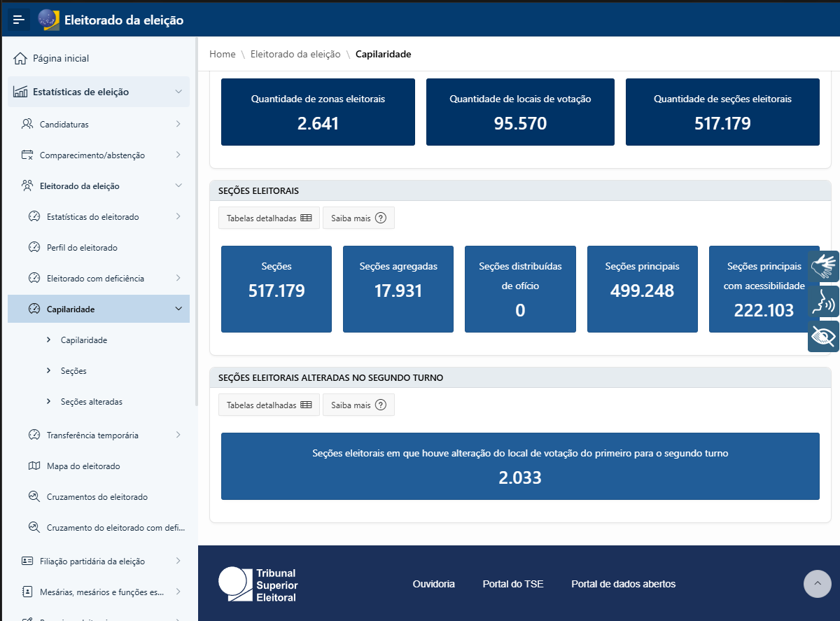Click the Eleitorado da eleição group icon
The height and width of the screenshot is (621, 840).
point(27,186)
